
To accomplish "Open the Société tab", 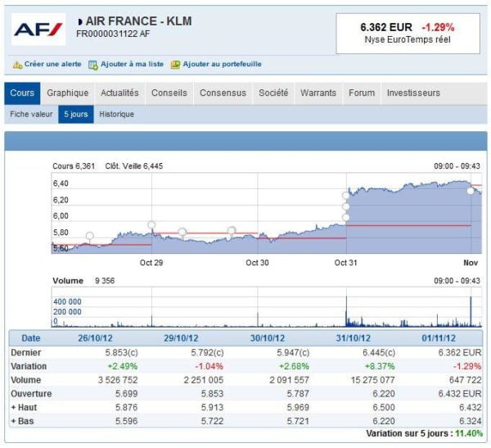I will pyautogui.click(x=273, y=93).
